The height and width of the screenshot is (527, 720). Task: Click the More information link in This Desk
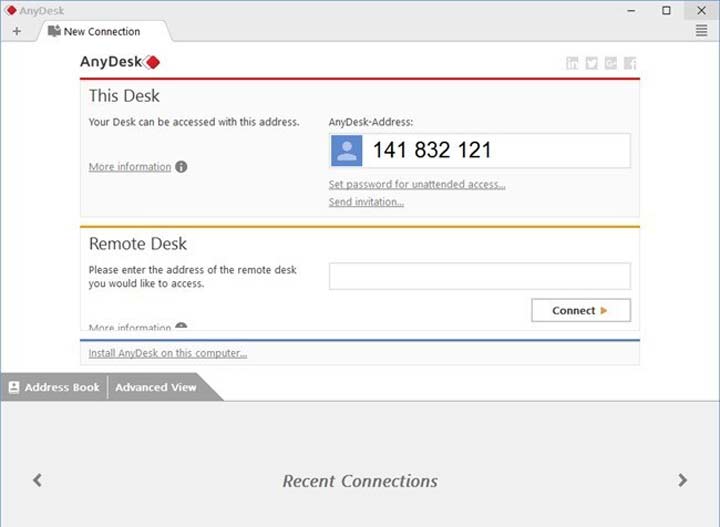pyautogui.click(x=130, y=167)
